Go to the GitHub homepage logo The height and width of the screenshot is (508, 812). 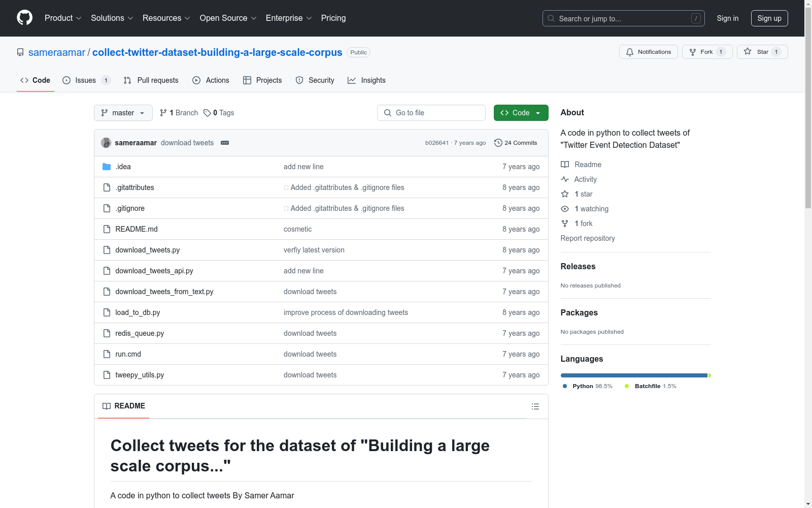click(x=24, y=18)
